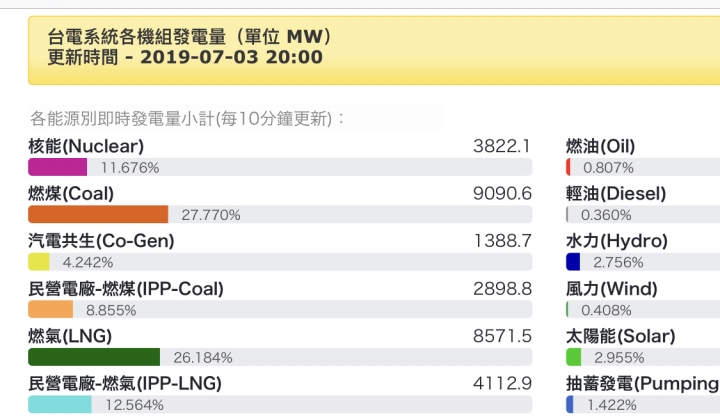Viewport: 720px width, 417px height.
Task: Click the red Oil bar marker
Action: pos(568,167)
